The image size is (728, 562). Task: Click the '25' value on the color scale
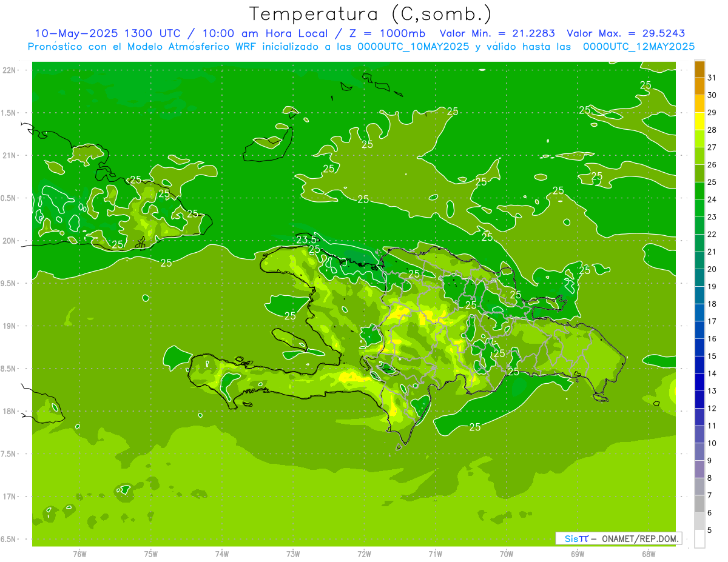click(x=712, y=182)
